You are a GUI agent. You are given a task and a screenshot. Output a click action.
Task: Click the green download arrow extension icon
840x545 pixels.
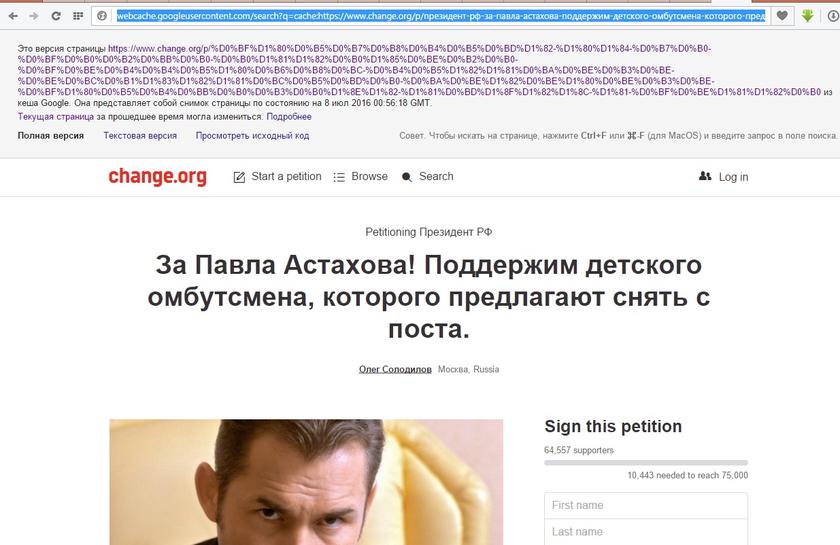point(807,16)
